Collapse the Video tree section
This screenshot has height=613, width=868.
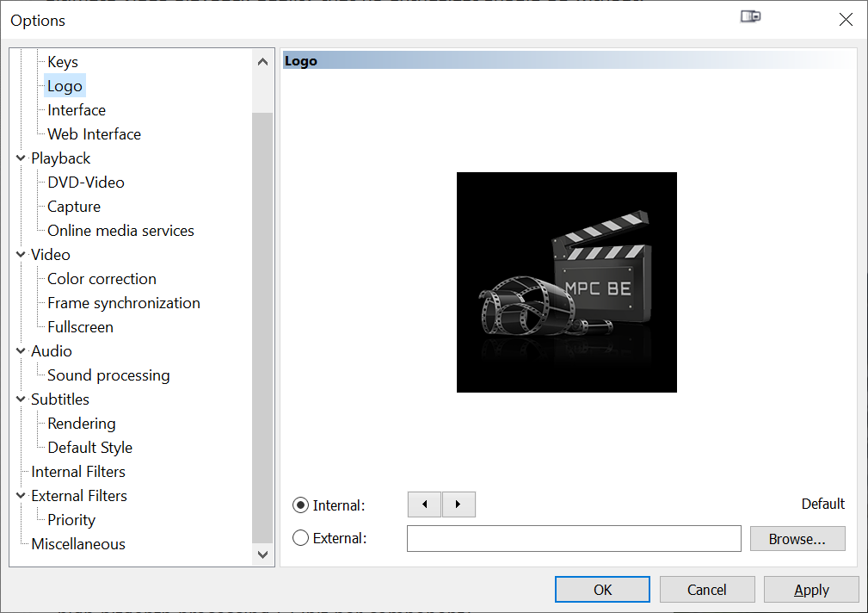(21, 254)
